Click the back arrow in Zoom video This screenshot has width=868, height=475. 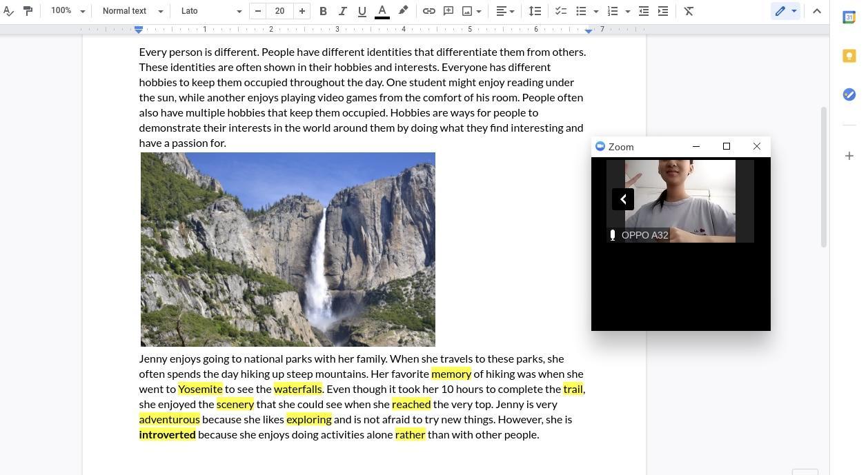(x=623, y=199)
